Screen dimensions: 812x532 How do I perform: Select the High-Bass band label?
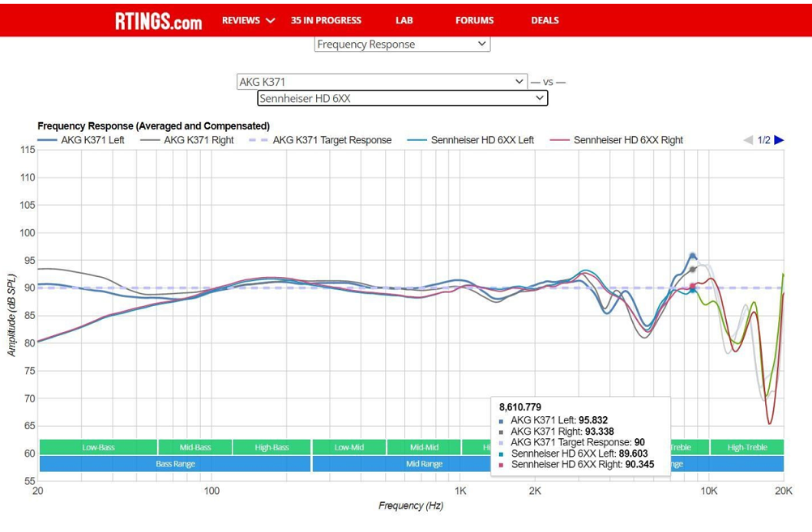271,447
